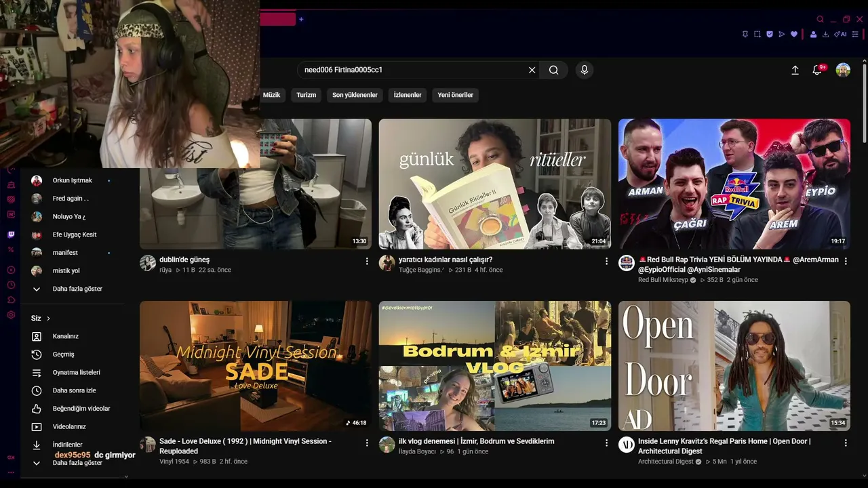Click the heart bookmark icon in toolbar
The image size is (868, 488).
coord(794,34)
